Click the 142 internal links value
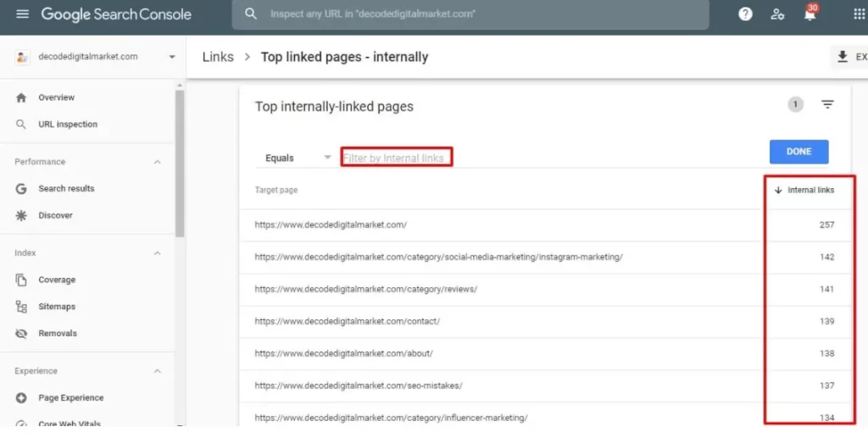868x443 pixels. (826, 257)
